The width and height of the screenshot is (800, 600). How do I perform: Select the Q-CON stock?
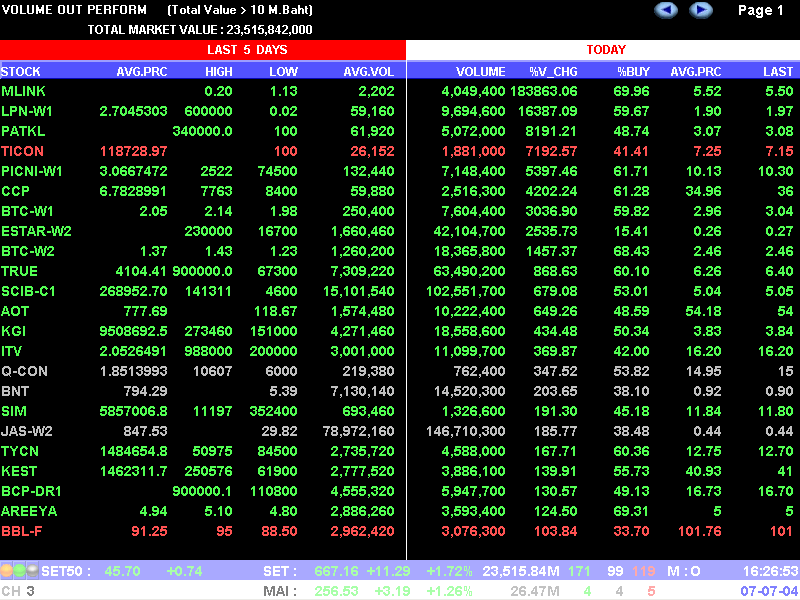[24, 371]
